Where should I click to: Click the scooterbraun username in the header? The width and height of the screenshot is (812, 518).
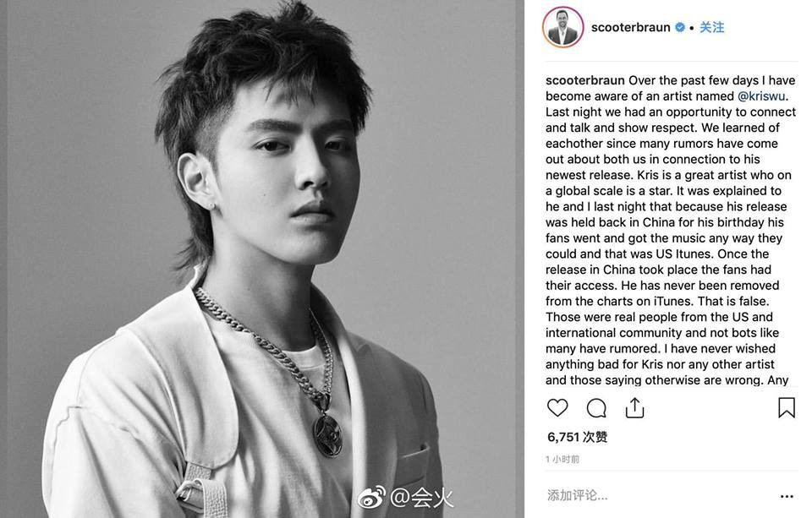[631, 27]
